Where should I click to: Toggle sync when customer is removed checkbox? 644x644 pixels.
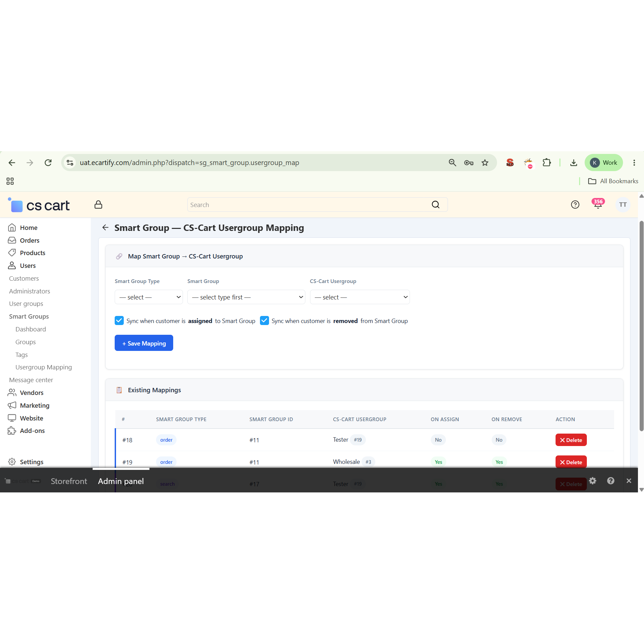pyautogui.click(x=264, y=321)
